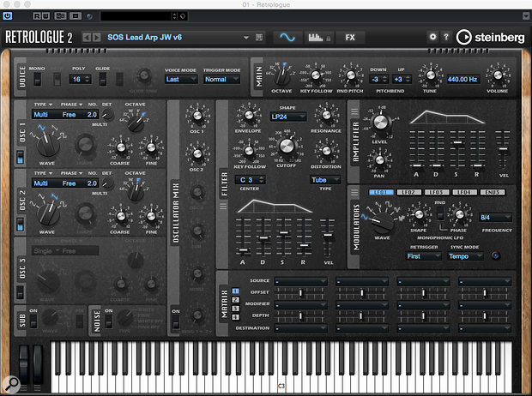
Task: Click the amplifier Pan knob
Action: 379,160
